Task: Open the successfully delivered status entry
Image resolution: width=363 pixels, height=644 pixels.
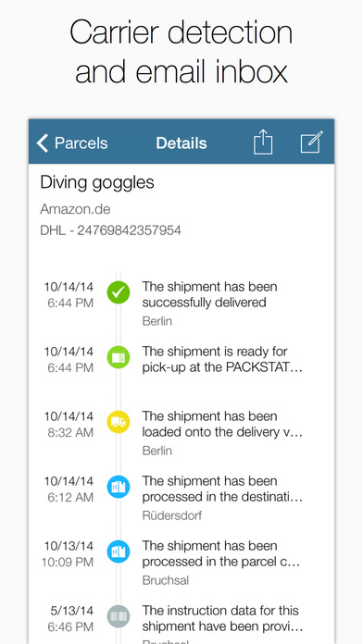Action: pyautogui.click(x=181, y=303)
